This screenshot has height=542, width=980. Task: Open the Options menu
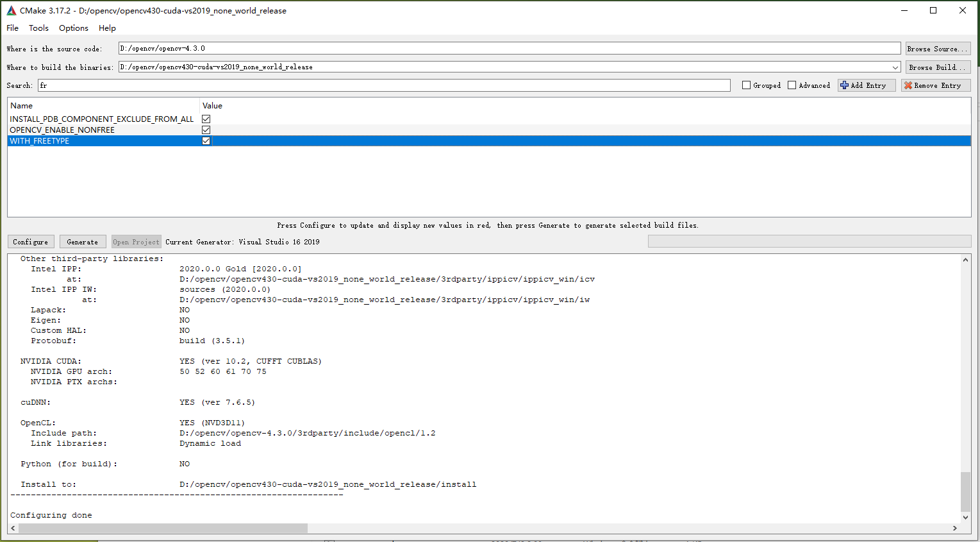coord(73,28)
